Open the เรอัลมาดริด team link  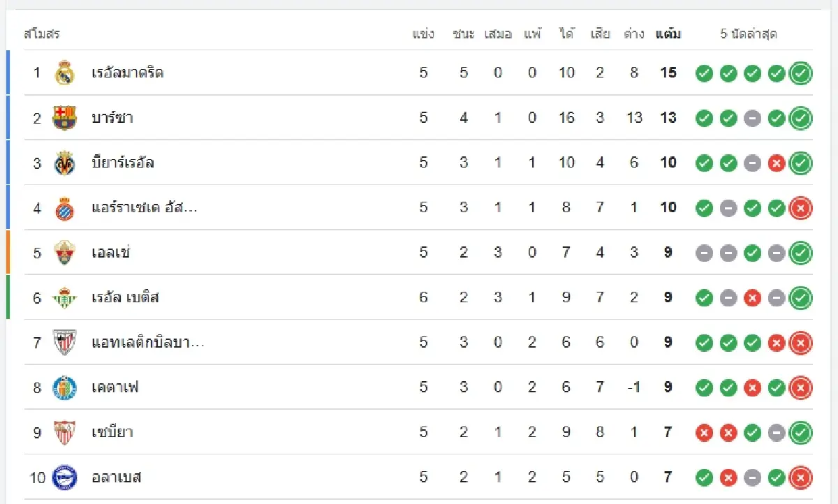128,73
